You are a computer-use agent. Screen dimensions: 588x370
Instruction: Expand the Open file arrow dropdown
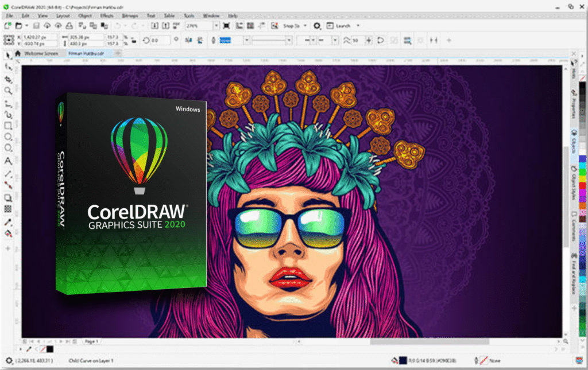(x=26, y=25)
